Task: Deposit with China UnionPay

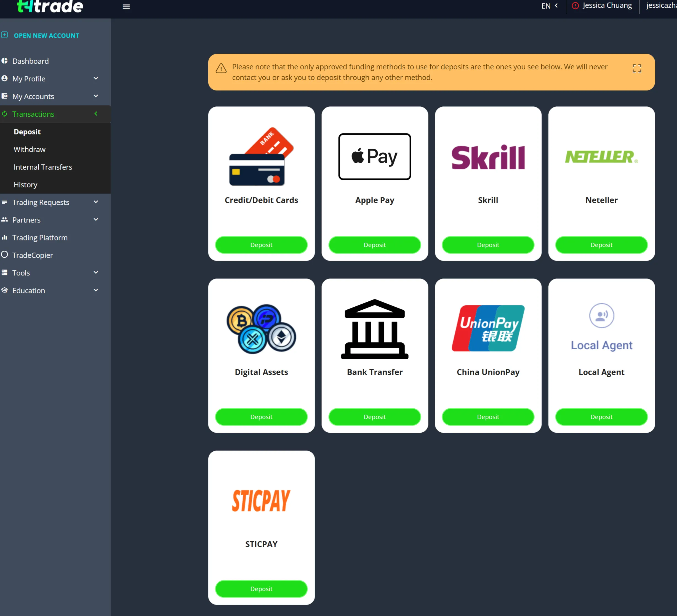Action: (x=488, y=417)
